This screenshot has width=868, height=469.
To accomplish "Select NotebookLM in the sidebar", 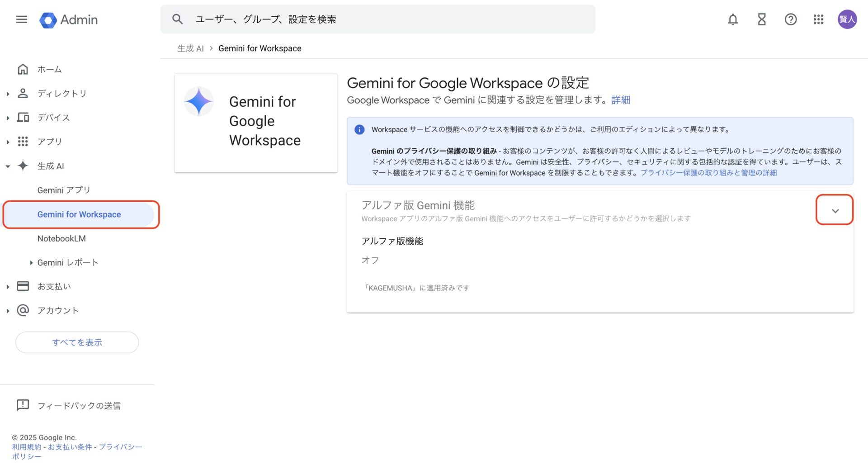I will coord(61,238).
